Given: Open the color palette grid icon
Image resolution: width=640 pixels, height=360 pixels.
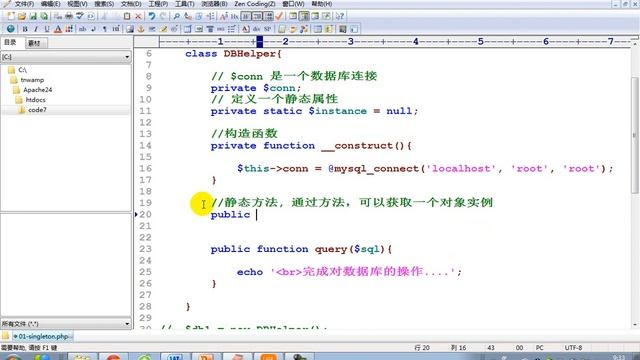Looking at the screenshot, I should click(69, 29).
